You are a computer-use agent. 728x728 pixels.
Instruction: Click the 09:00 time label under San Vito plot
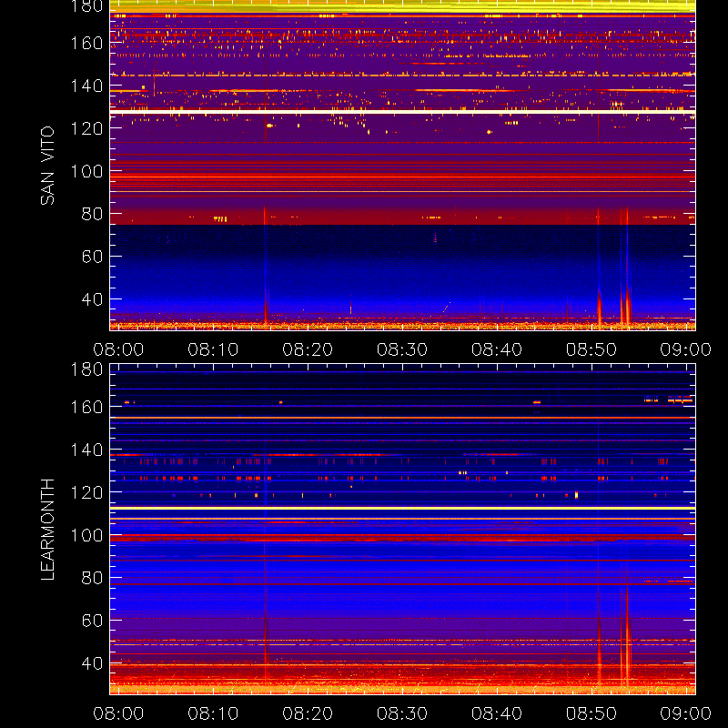click(x=686, y=349)
